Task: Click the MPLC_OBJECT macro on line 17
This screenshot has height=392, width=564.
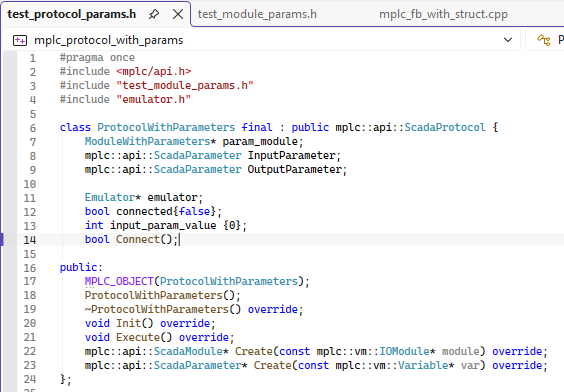Action: (x=119, y=281)
